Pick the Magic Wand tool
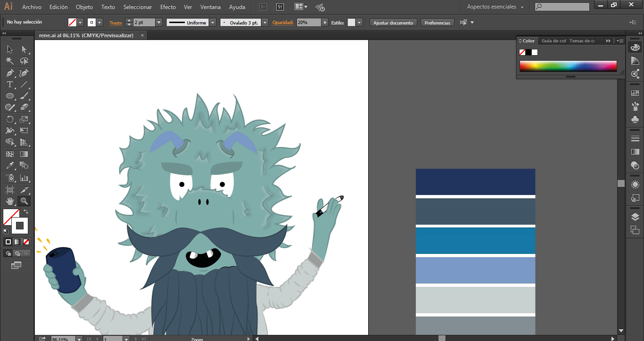 coord(9,61)
